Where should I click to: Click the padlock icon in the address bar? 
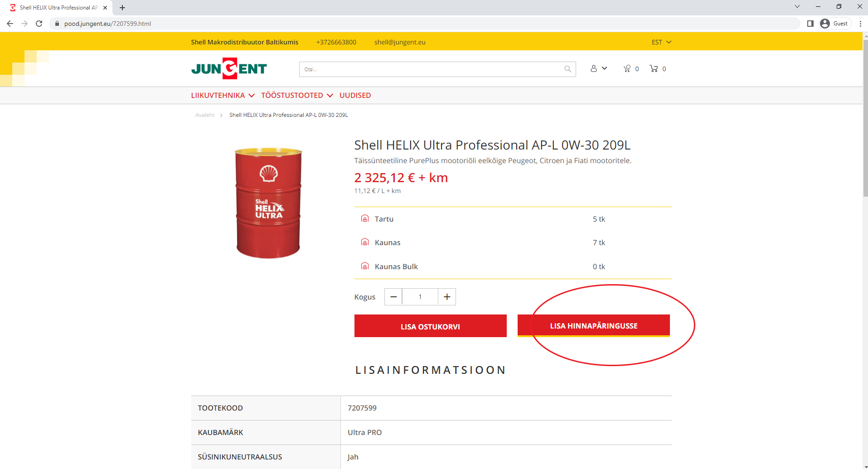tap(57, 24)
